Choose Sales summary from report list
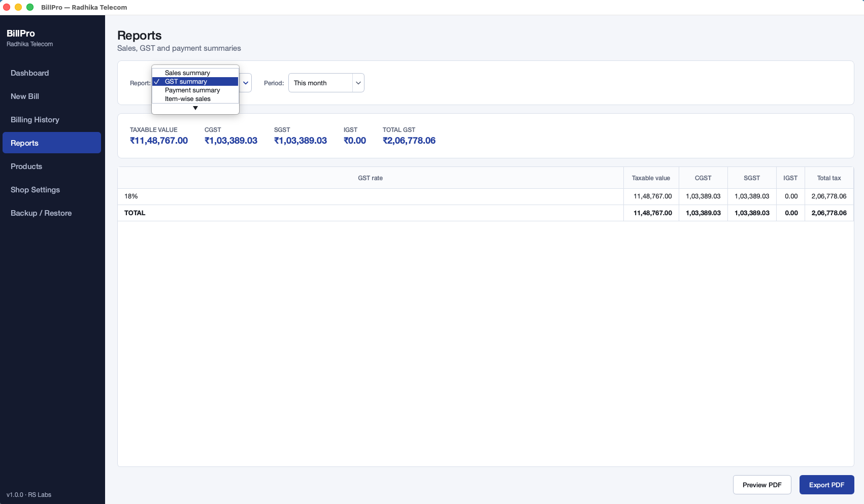This screenshot has width=864, height=504. click(x=195, y=73)
